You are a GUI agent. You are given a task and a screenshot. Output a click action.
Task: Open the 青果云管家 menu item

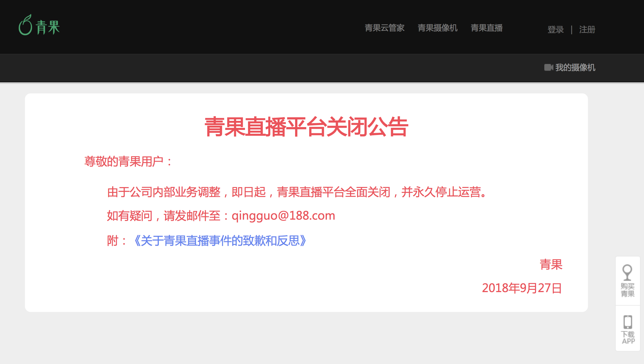[x=385, y=28]
